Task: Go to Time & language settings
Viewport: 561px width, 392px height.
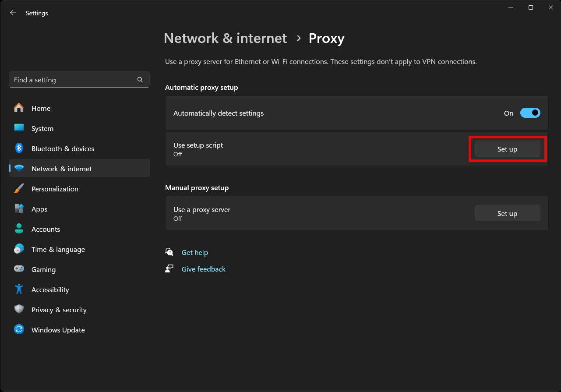Action: point(58,249)
